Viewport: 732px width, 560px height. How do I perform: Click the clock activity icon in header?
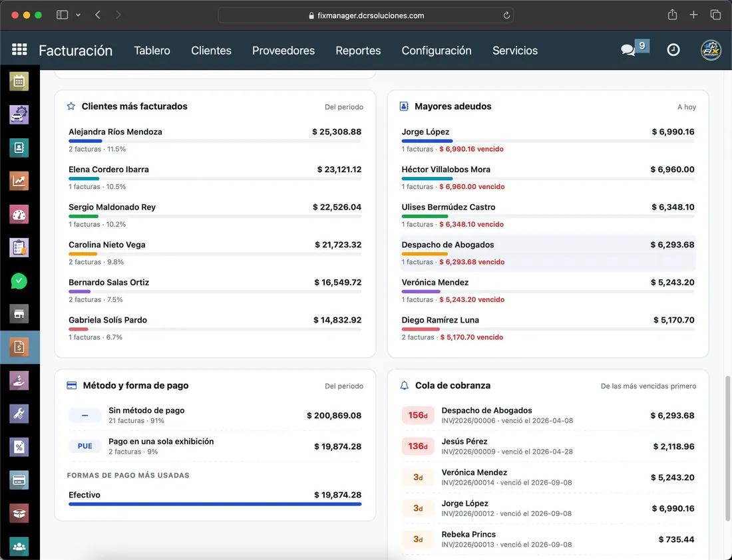point(673,49)
